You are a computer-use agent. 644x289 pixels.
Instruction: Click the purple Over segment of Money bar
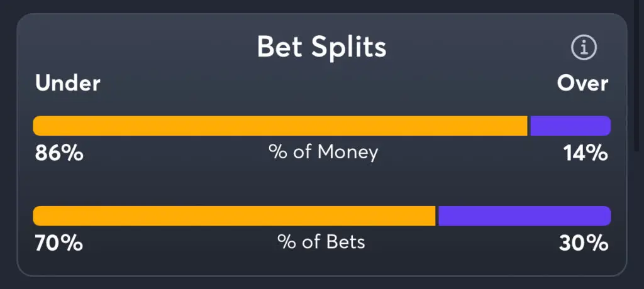coord(570,126)
